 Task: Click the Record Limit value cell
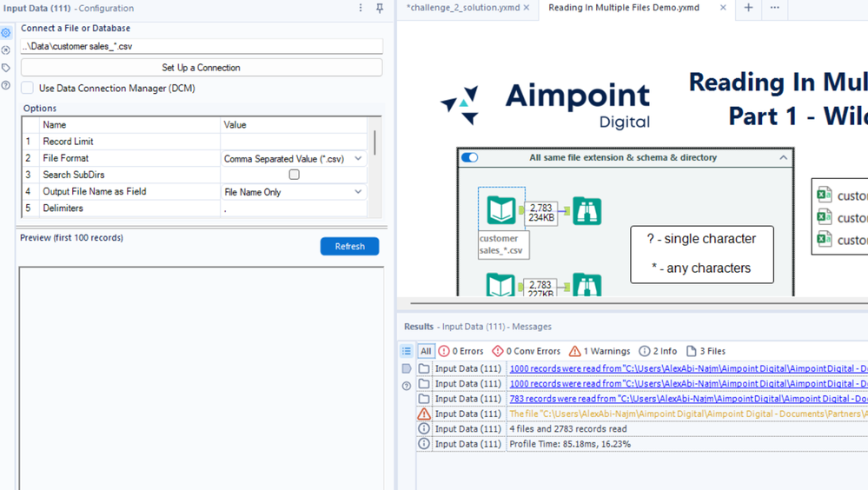(x=294, y=142)
